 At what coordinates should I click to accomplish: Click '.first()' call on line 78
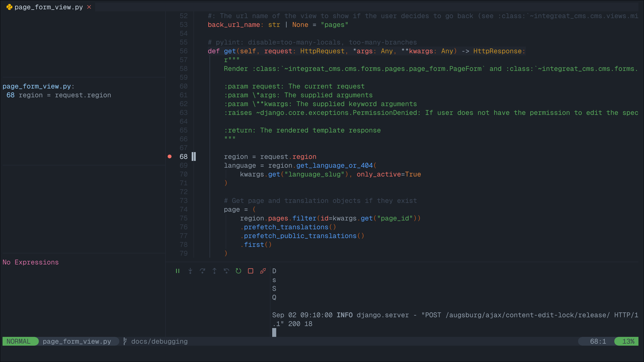tap(256, 245)
